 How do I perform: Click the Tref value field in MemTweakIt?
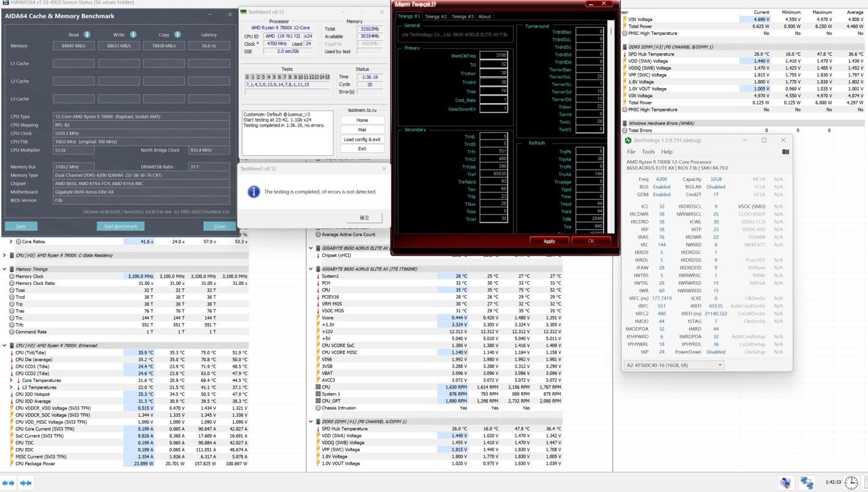494,174
